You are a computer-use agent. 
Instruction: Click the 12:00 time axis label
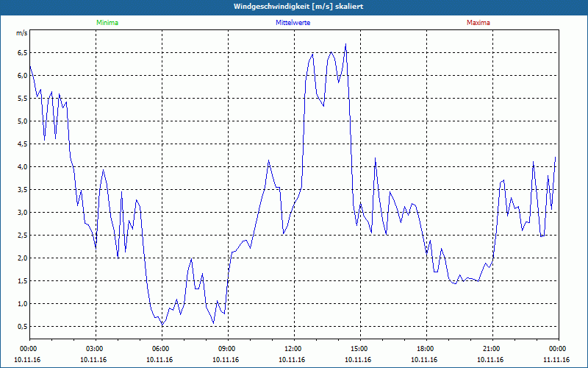(x=294, y=349)
